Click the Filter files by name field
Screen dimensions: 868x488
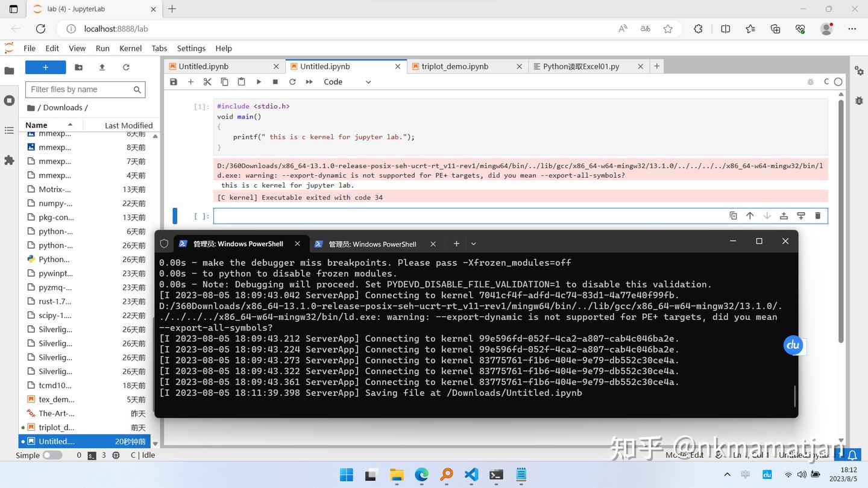coord(80,89)
